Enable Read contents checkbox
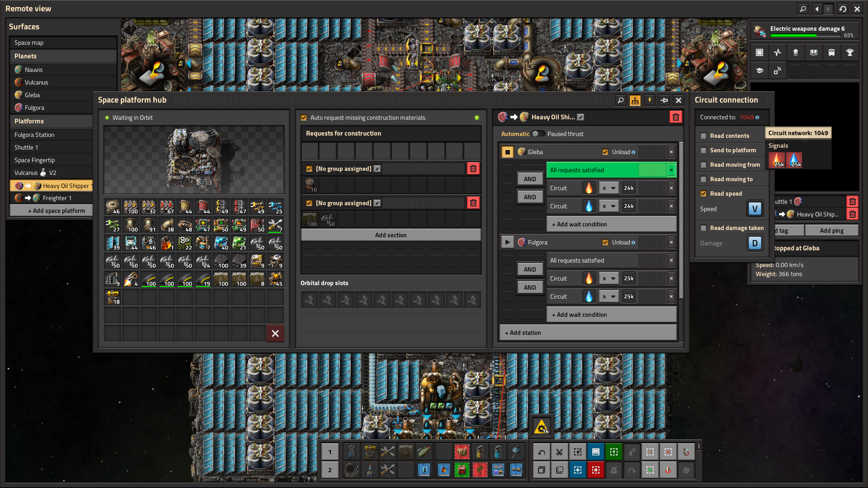 [x=703, y=136]
